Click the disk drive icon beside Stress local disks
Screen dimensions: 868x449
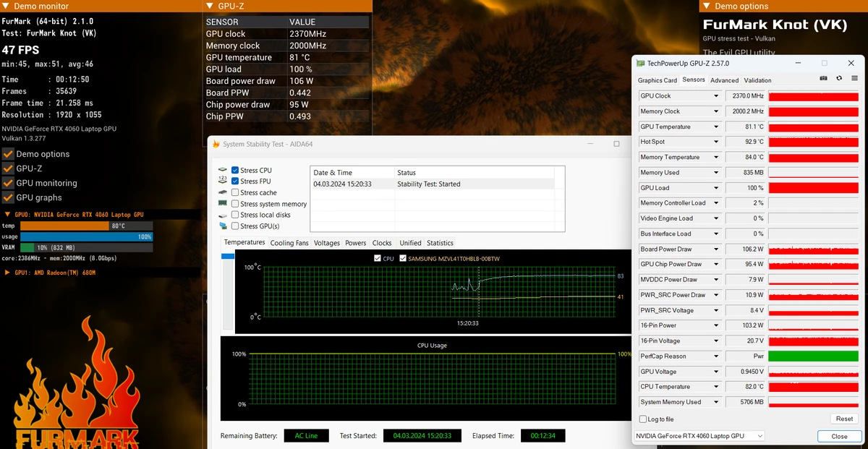click(x=223, y=215)
